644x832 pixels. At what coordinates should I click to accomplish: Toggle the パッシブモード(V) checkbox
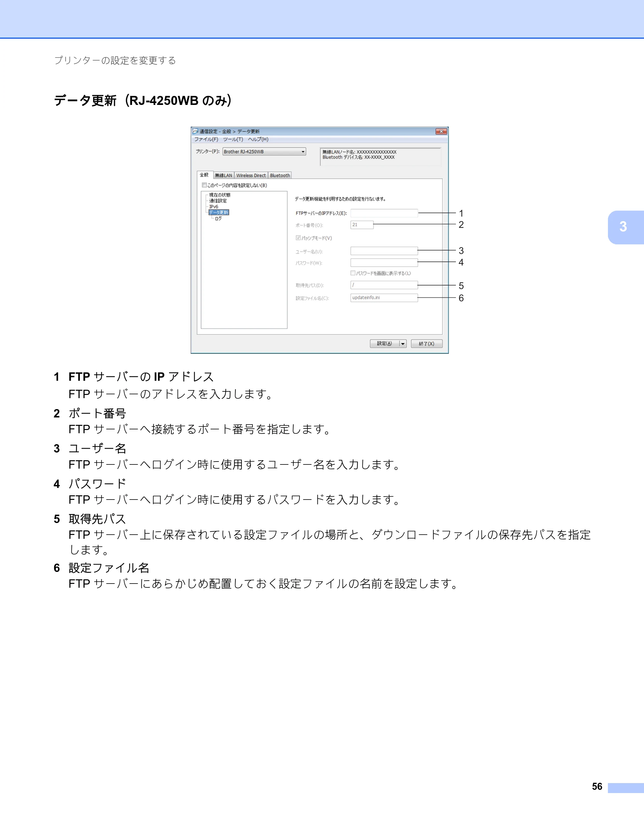click(x=298, y=238)
